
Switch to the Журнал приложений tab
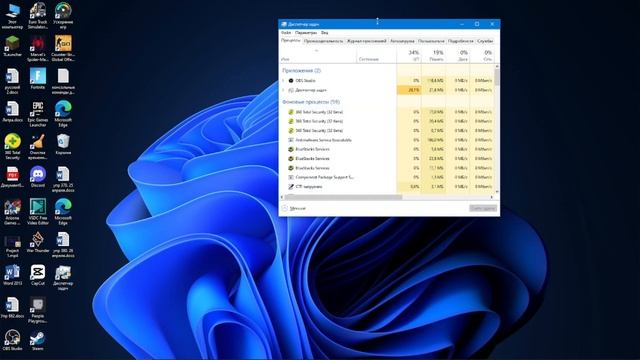[x=366, y=41]
